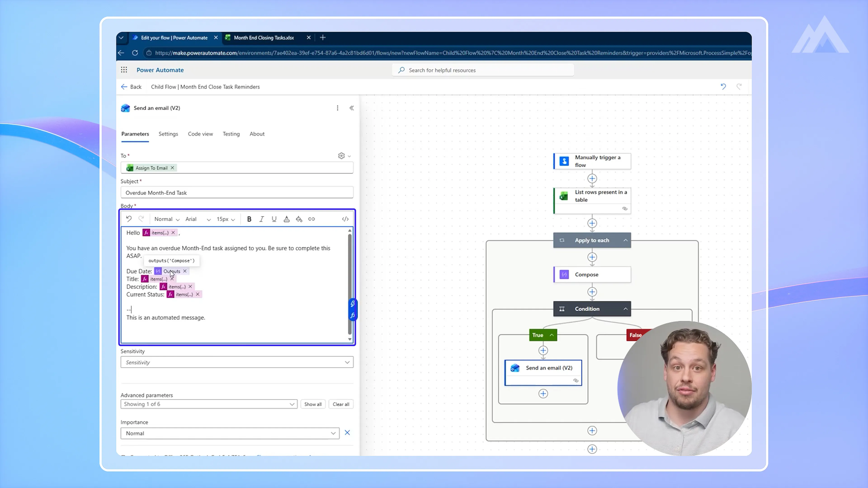Click the Back button
868x488 pixels.
(x=131, y=87)
